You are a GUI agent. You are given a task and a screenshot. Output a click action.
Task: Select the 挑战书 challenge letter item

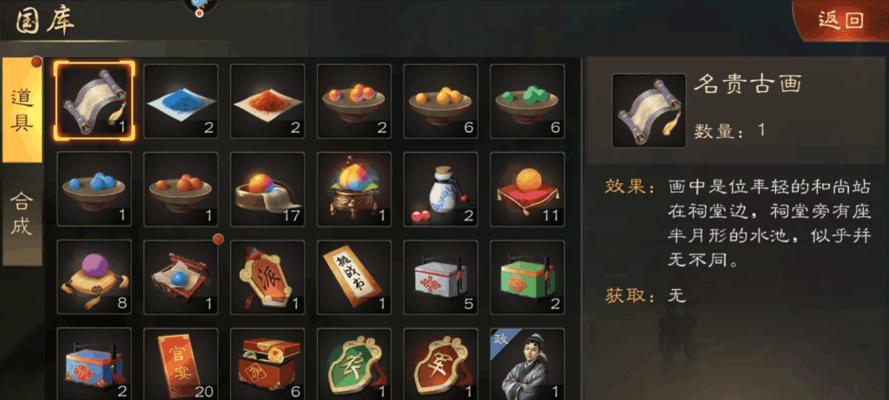point(354,277)
